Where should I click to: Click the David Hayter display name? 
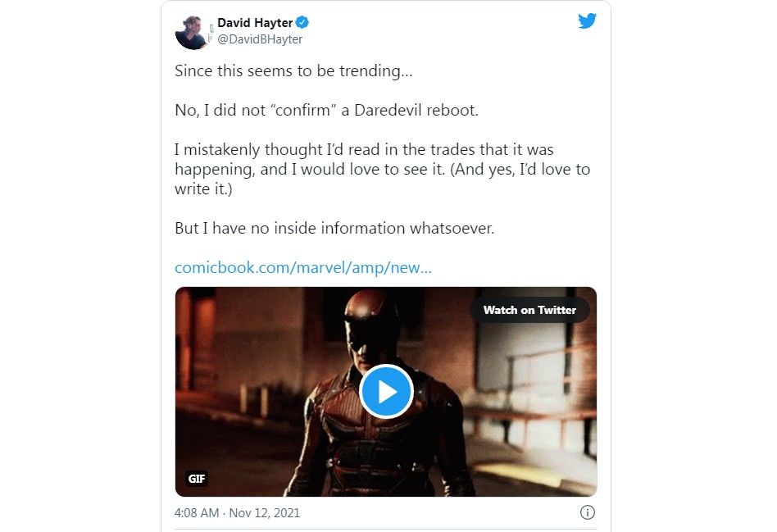click(255, 23)
